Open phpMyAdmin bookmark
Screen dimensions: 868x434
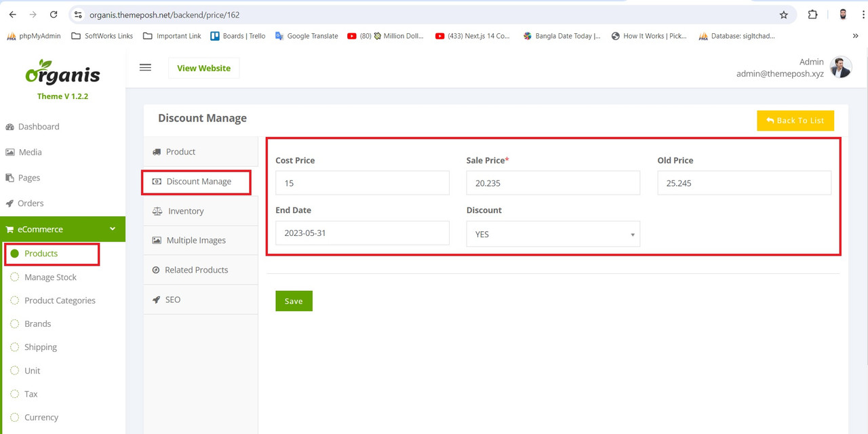34,36
